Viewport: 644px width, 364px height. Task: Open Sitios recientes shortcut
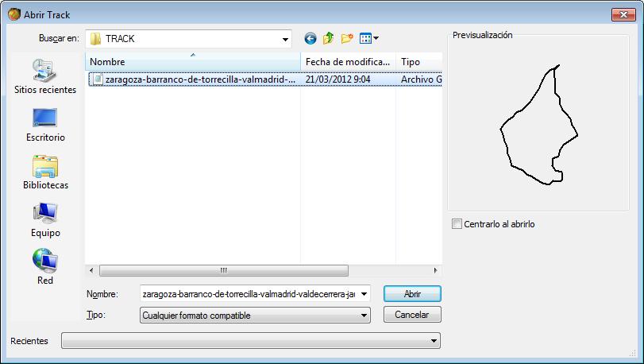[45, 76]
